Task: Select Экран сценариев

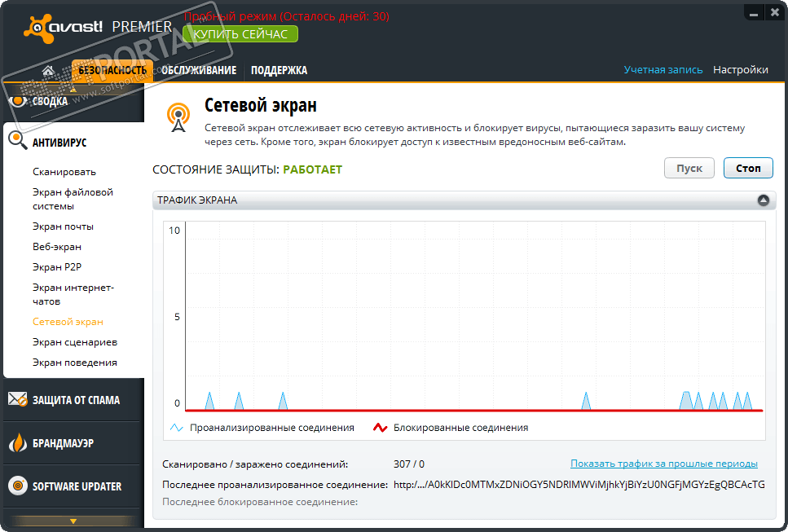Action: coord(75,342)
